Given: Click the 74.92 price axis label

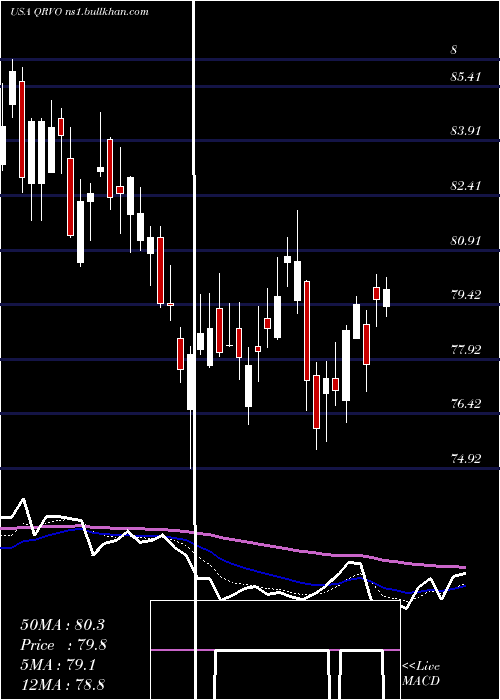Looking at the screenshot, I should point(466,458).
